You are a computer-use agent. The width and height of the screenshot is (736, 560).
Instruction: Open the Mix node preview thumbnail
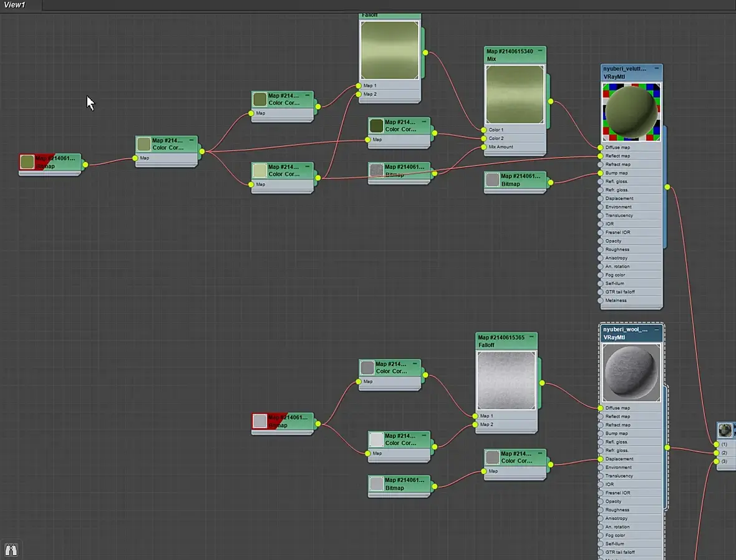click(x=515, y=94)
